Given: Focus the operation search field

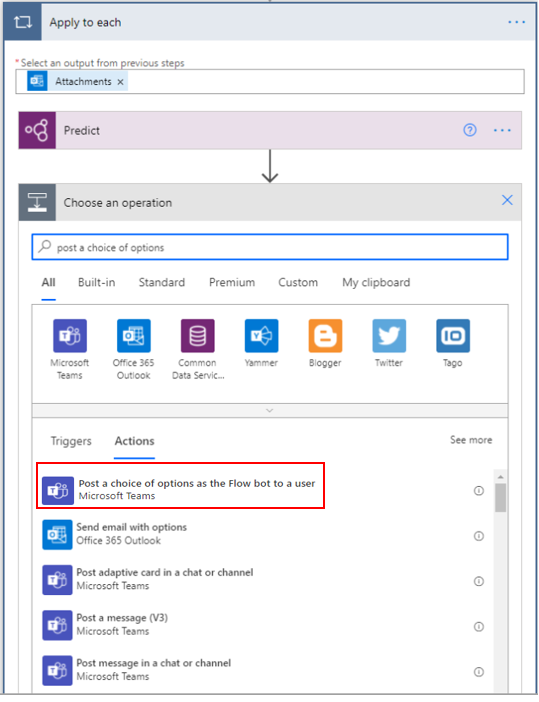Looking at the screenshot, I should (x=270, y=247).
